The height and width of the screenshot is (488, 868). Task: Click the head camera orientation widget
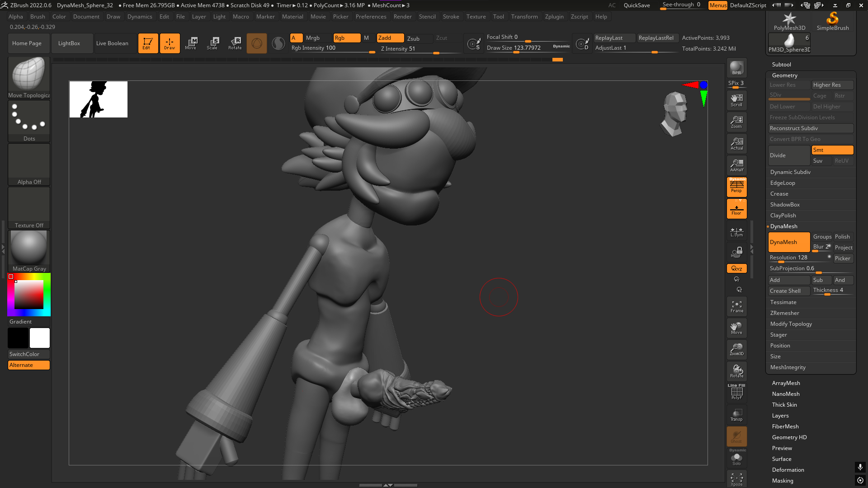pyautogui.click(x=675, y=113)
